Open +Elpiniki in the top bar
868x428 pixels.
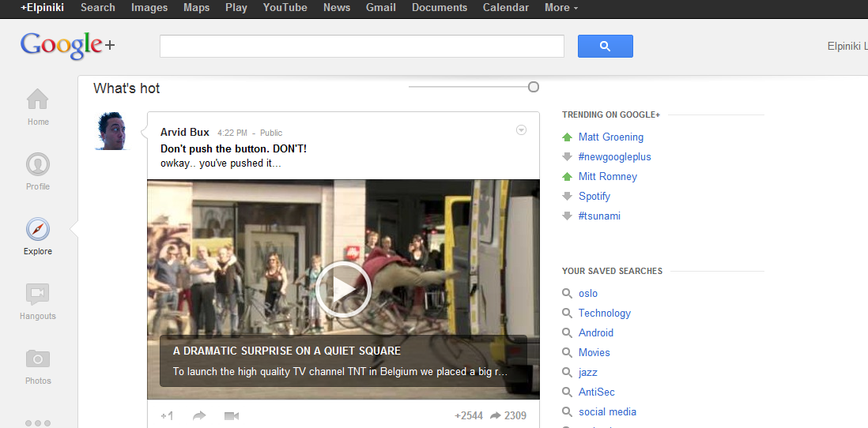[x=42, y=8]
